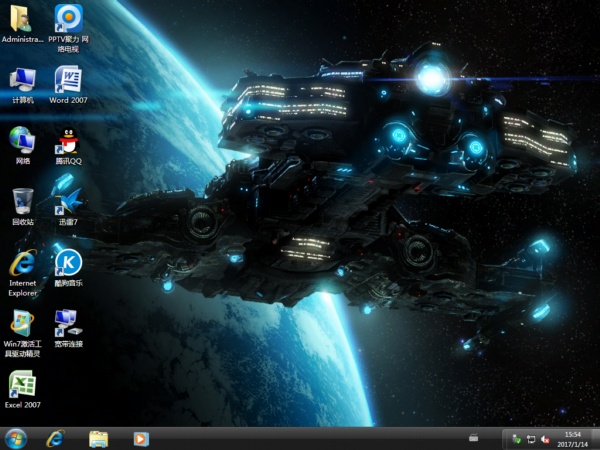
Task: Click the keyboard input indicator on taskbar
Action: [473, 437]
